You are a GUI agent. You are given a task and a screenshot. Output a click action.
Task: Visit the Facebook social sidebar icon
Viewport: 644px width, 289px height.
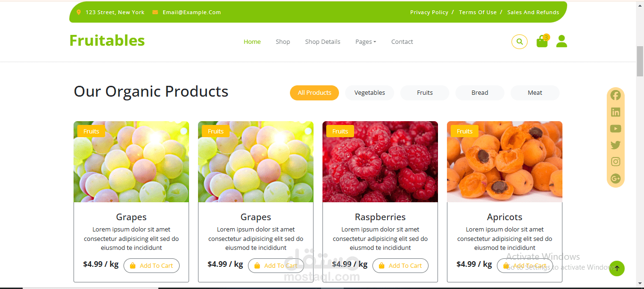[x=616, y=95]
